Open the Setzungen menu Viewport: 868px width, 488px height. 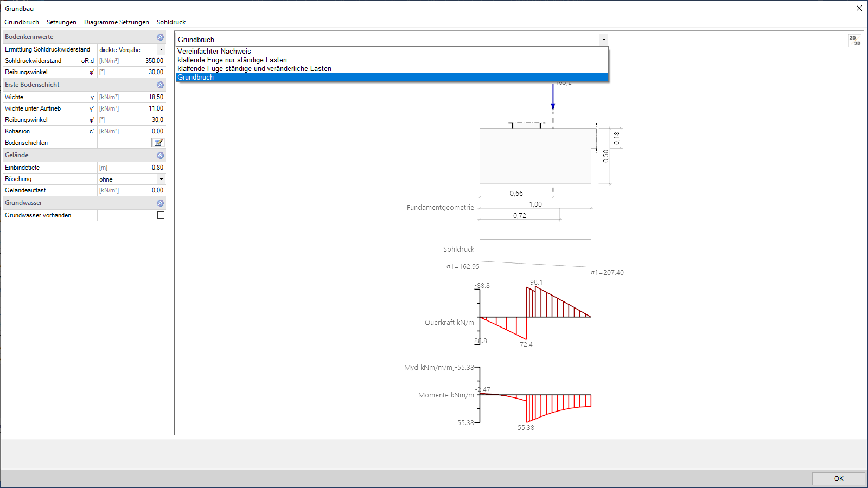tap(61, 22)
